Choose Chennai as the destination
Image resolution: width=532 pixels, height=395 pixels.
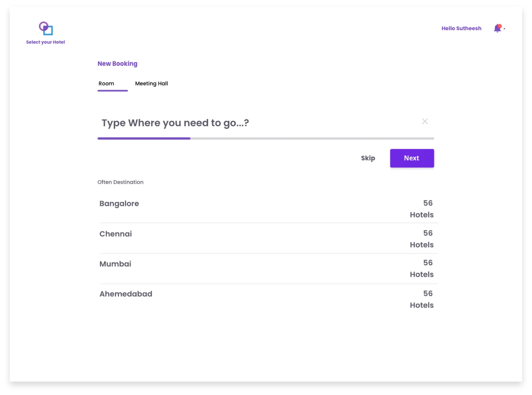(x=116, y=234)
